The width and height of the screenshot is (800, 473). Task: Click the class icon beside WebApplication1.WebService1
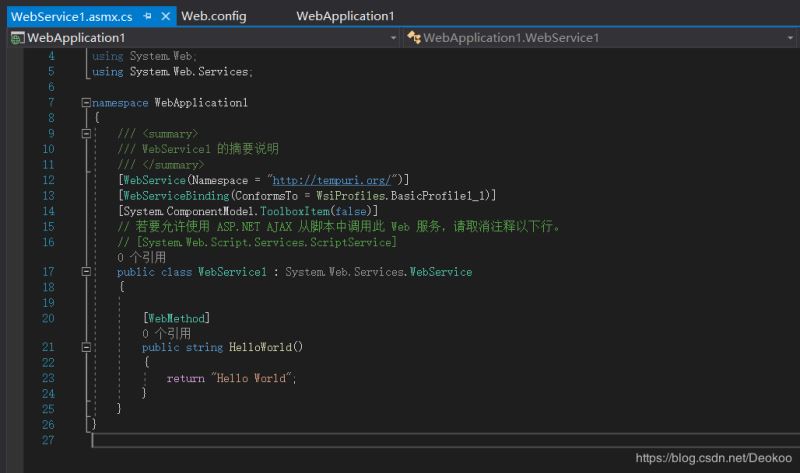click(x=414, y=37)
